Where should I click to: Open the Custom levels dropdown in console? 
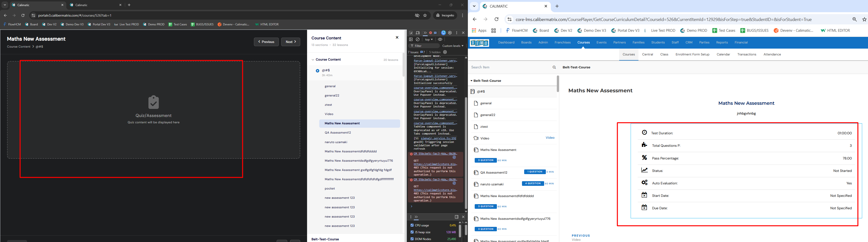[453, 46]
